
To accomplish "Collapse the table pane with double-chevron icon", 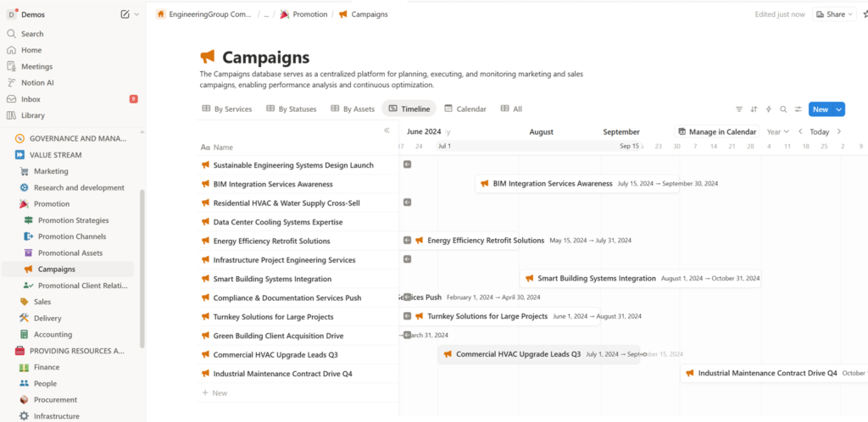I will click(x=387, y=130).
